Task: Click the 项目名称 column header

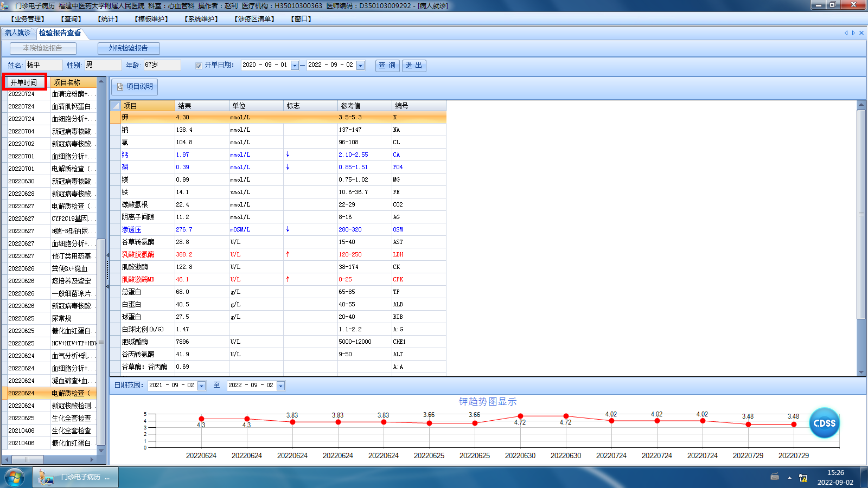Action: 73,82
